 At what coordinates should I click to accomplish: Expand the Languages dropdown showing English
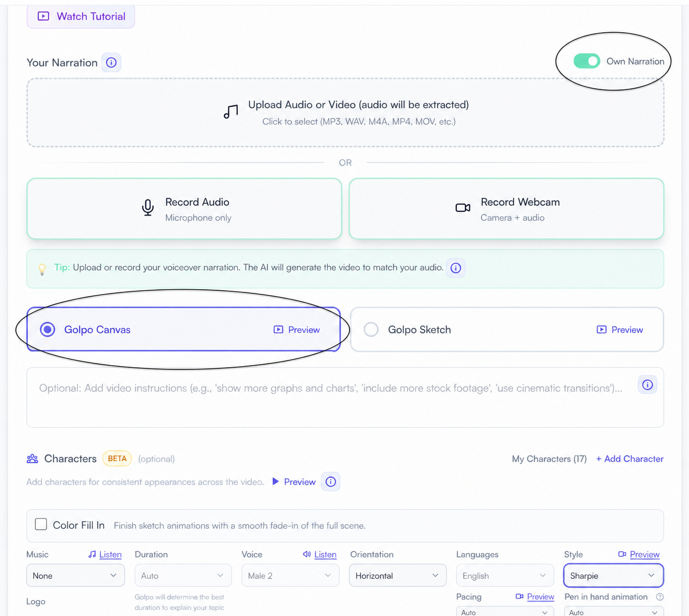505,575
